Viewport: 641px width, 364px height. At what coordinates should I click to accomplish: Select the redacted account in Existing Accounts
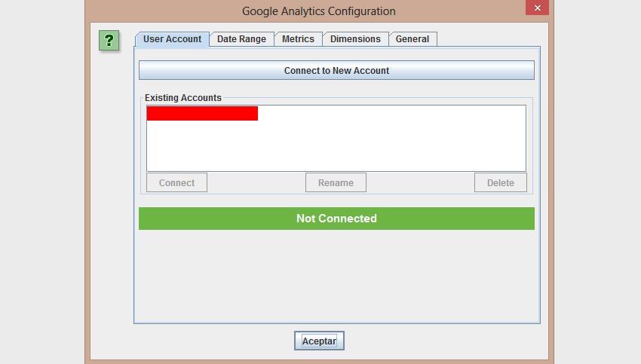(x=202, y=113)
